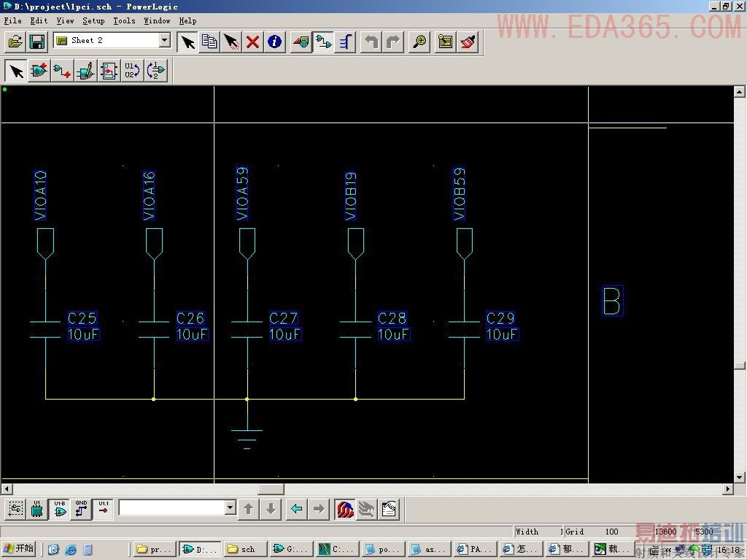Switch to the 'sch' folder taskbar button
The image size is (747, 560).
tap(244, 549)
